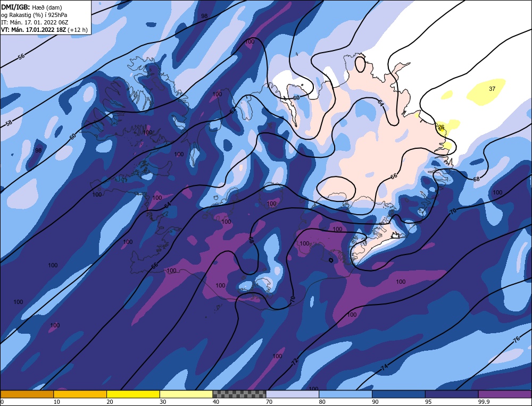Click the humidity minimum value "26"
Image resolution: width=532 pixels, height=406 pixels.
coord(441,128)
